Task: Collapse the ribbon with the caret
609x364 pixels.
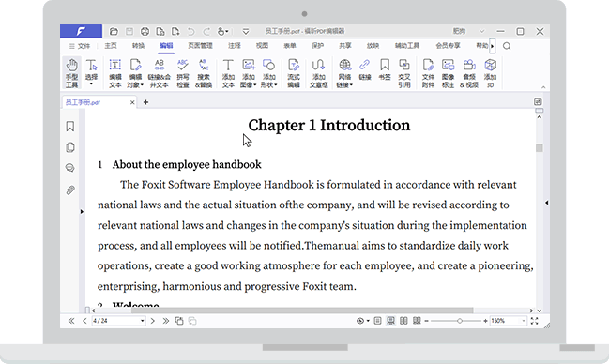Action: click(x=543, y=87)
